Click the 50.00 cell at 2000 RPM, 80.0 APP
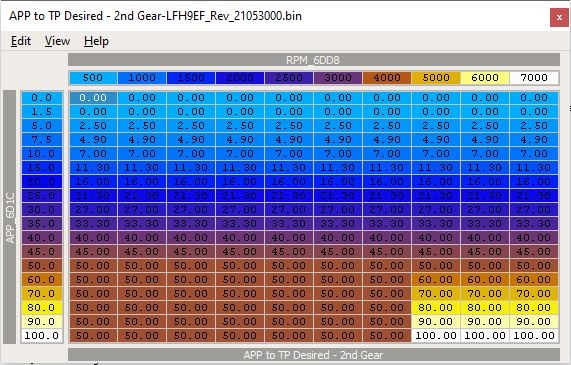This screenshot has width=571, height=365. 240,307
